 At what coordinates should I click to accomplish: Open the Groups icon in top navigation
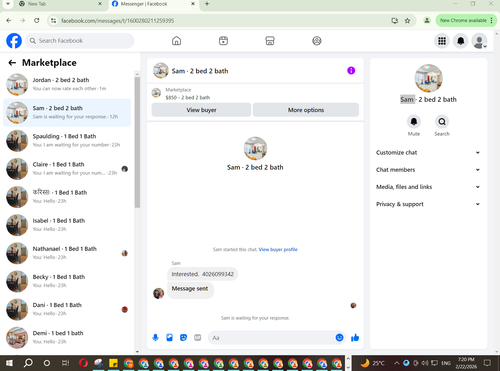point(317,41)
